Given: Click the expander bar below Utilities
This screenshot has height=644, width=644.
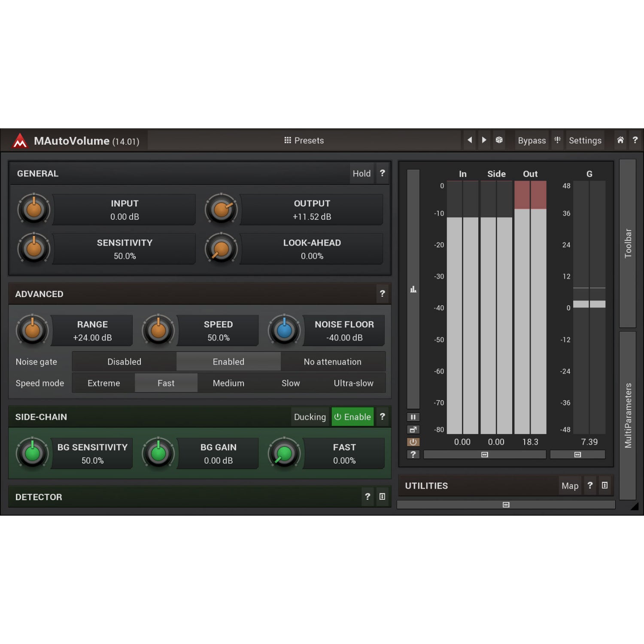Looking at the screenshot, I should (506, 505).
